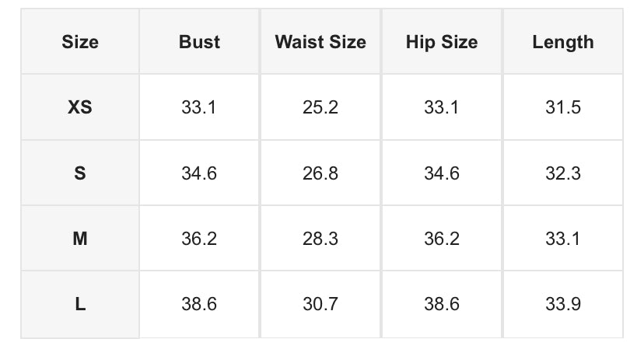Click the Size column header

point(80,42)
